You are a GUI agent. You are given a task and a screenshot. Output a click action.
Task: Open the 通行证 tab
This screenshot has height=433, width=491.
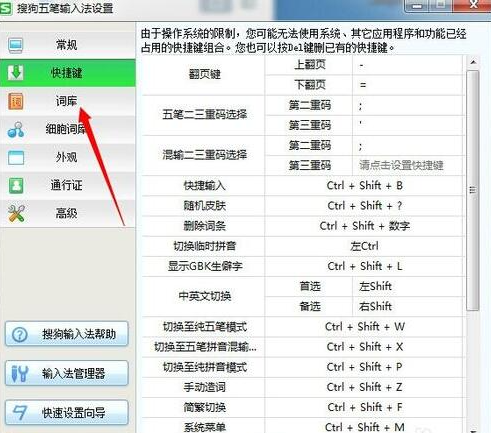click(68, 185)
